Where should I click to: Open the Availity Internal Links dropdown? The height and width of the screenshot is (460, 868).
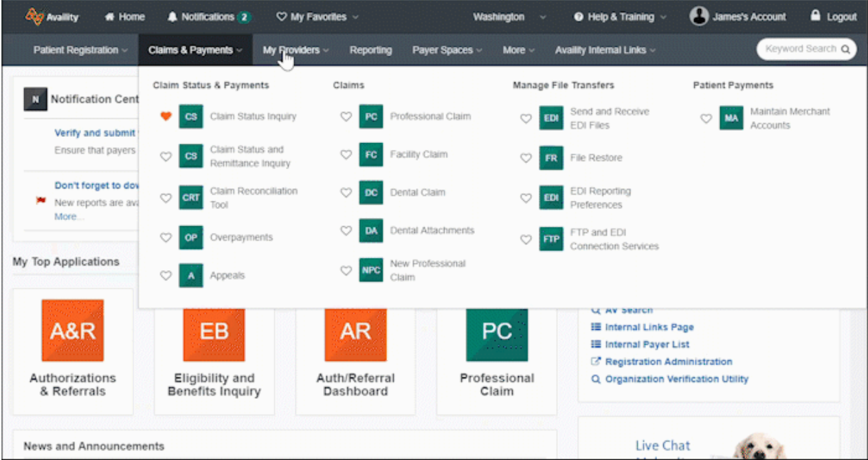(x=605, y=50)
